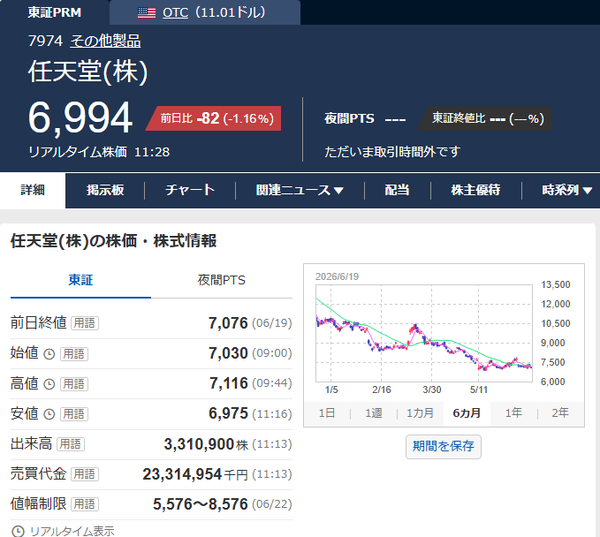Click the 安値 value 6,975

pos(228,413)
